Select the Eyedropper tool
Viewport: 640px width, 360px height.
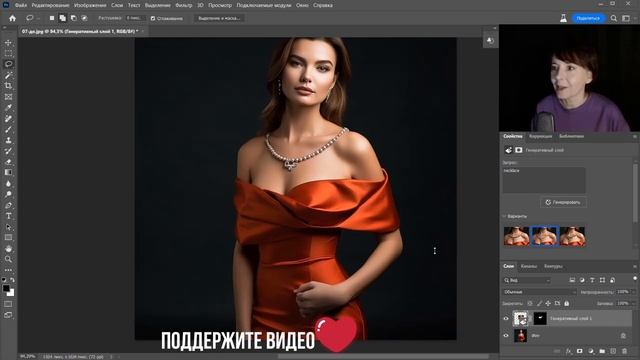coord(8,108)
